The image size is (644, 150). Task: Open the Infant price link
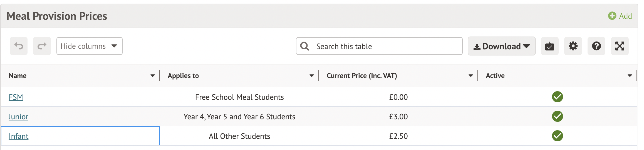pos(19,136)
